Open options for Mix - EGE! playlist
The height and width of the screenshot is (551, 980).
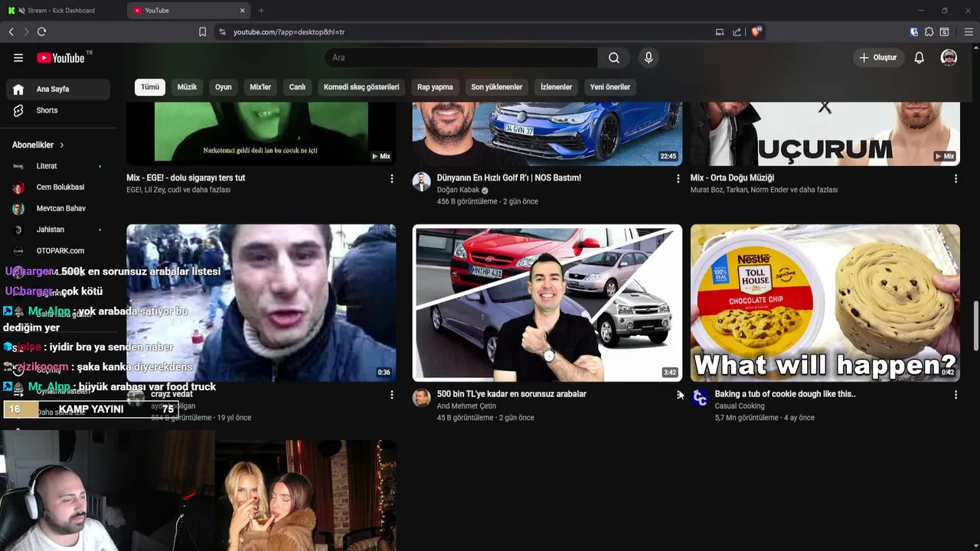point(392,178)
